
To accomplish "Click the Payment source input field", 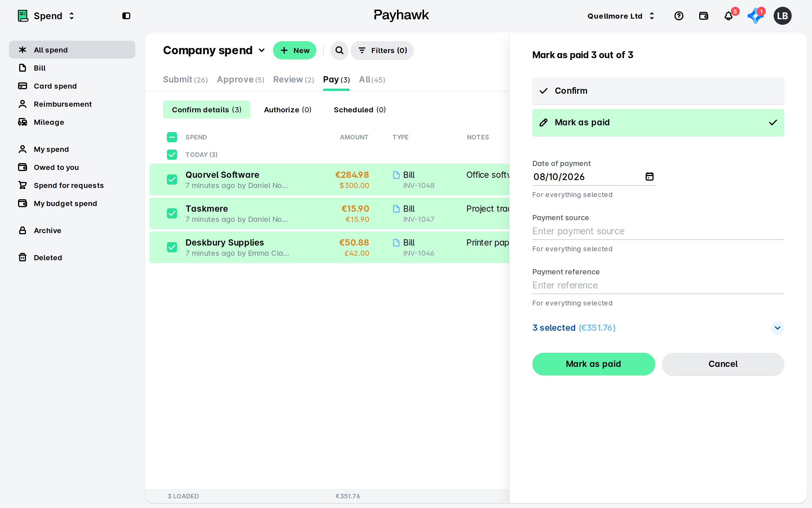I will coord(658,231).
